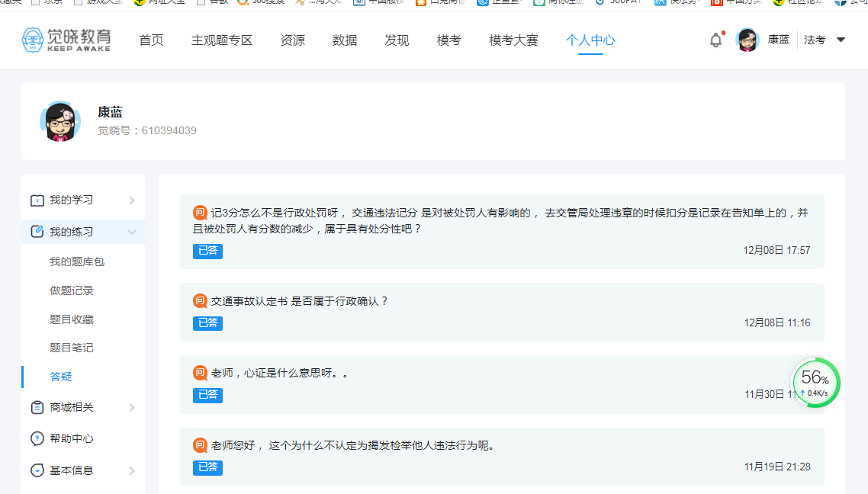The width and height of the screenshot is (868, 494).
Task: Open the 模考 tab
Action: click(x=448, y=40)
